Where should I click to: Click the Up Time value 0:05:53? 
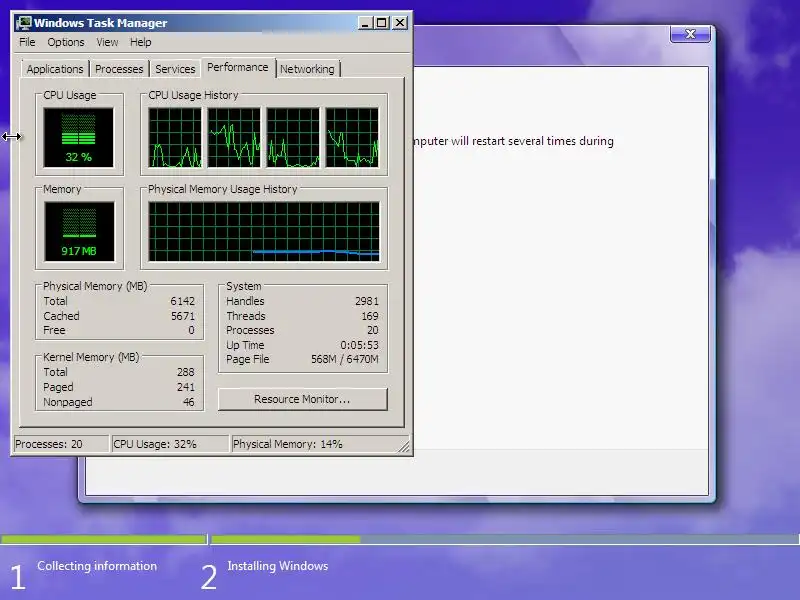[360, 345]
